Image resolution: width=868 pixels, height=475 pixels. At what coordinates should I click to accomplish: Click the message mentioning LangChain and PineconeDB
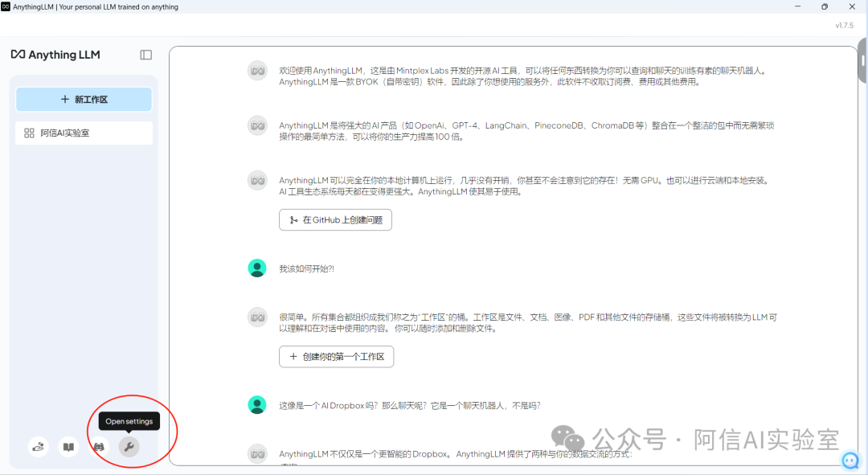526,131
